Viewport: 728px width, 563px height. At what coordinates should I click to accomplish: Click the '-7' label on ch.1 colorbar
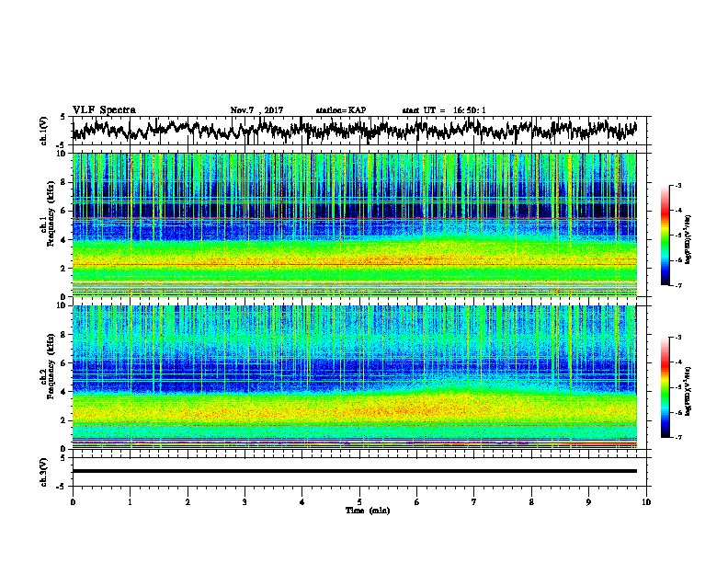click(678, 285)
